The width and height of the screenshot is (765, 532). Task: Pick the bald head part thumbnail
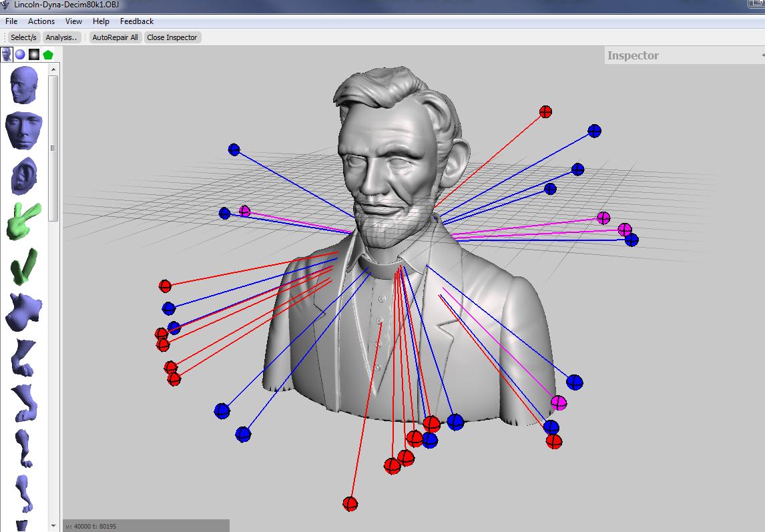[24, 85]
